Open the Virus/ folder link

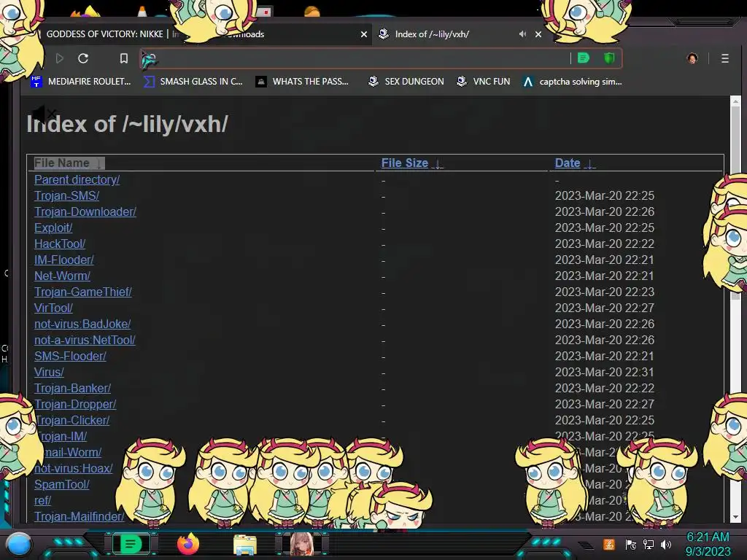(x=49, y=373)
